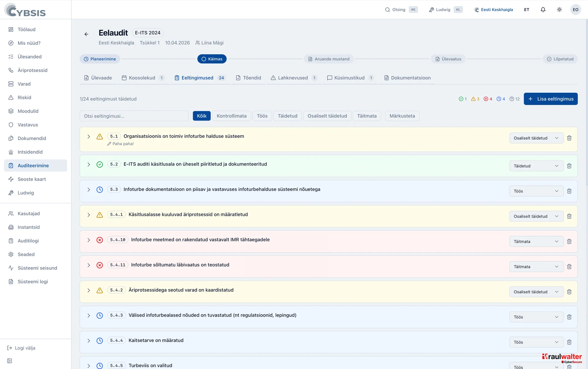Open Auditilogi in the sidebar
The image size is (588, 369).
coord(36,241)
